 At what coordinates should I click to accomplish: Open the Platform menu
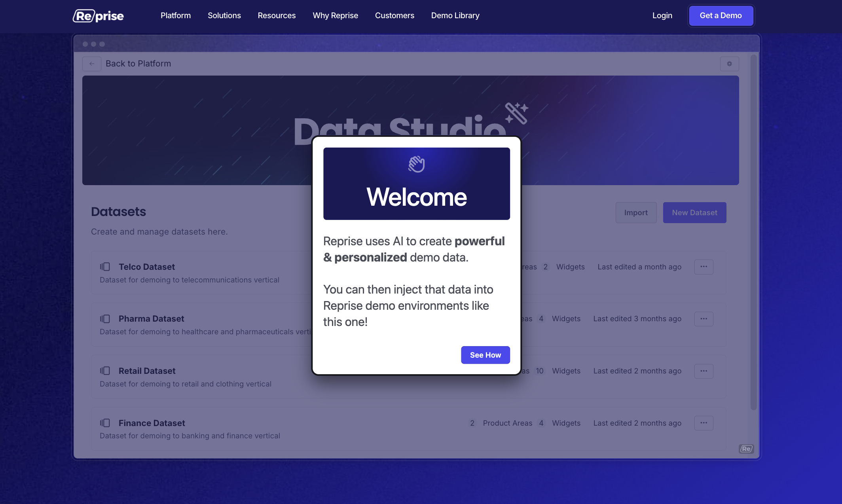pyautogui.click(x=176, y=15)
